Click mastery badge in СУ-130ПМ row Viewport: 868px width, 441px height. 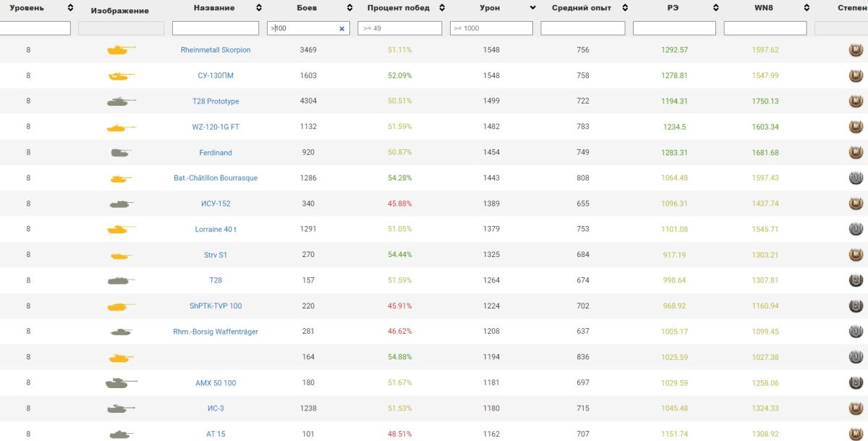[x=856, y=76]
